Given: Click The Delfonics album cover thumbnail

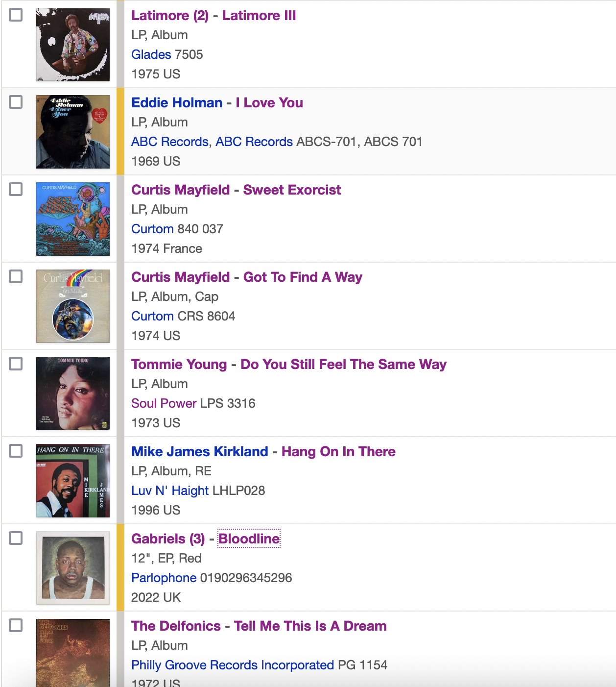Looking at the screenshot, I should click(x=73, y=652).
